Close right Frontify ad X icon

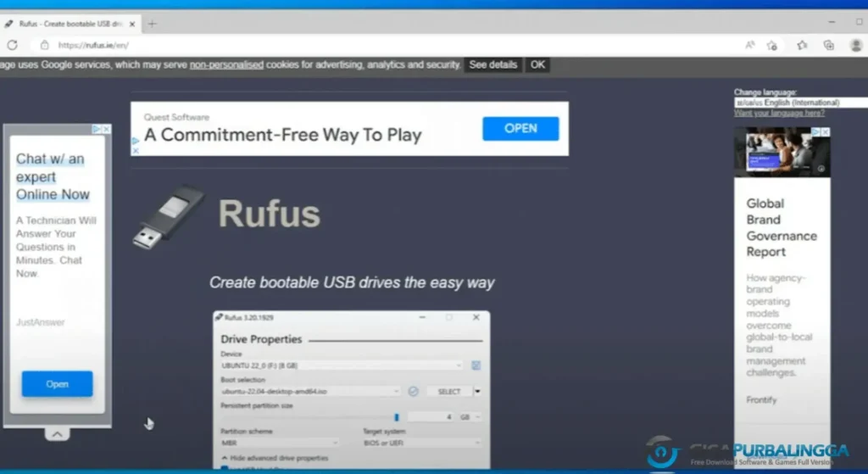pyautogui.click(x=826, y=131)
